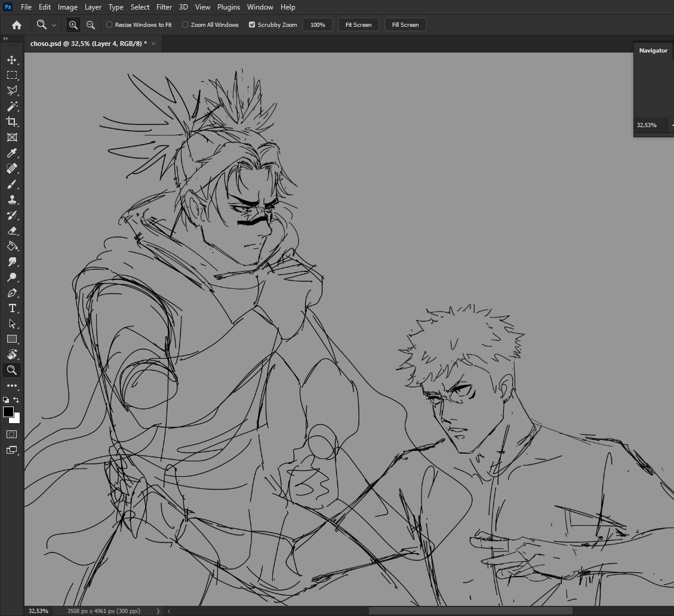
Task: Open the Image menu
Action: 68,7
